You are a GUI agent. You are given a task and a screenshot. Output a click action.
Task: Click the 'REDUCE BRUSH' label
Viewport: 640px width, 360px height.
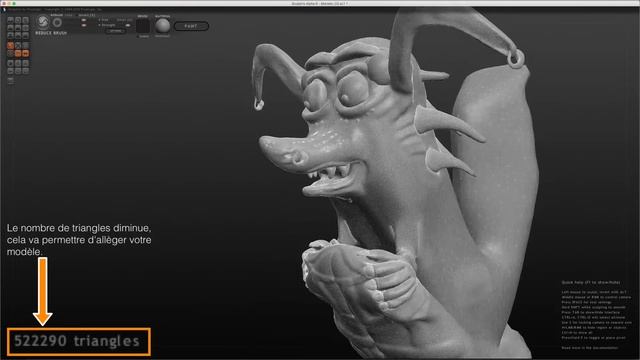(51, 33)
